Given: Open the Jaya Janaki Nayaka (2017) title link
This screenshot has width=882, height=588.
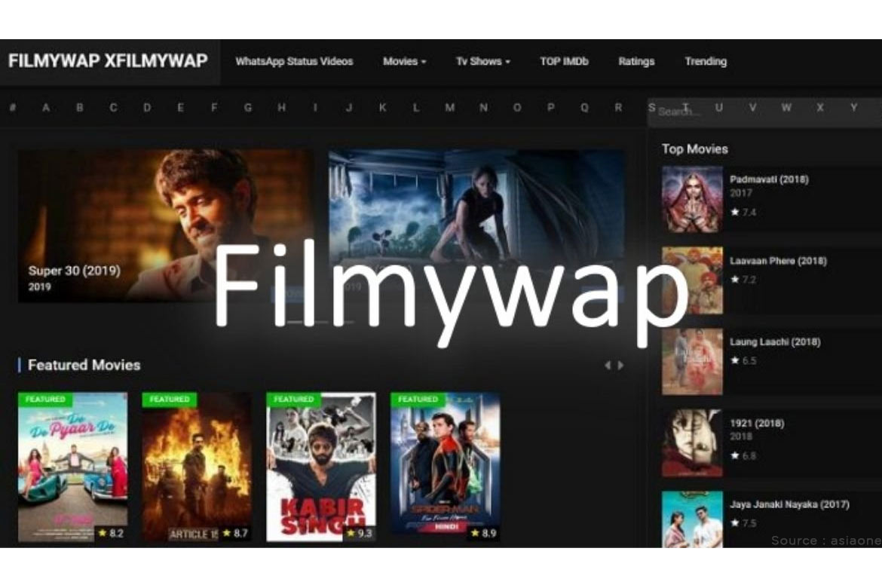Looking at the screenshot, I should click(x=790, y=505).
